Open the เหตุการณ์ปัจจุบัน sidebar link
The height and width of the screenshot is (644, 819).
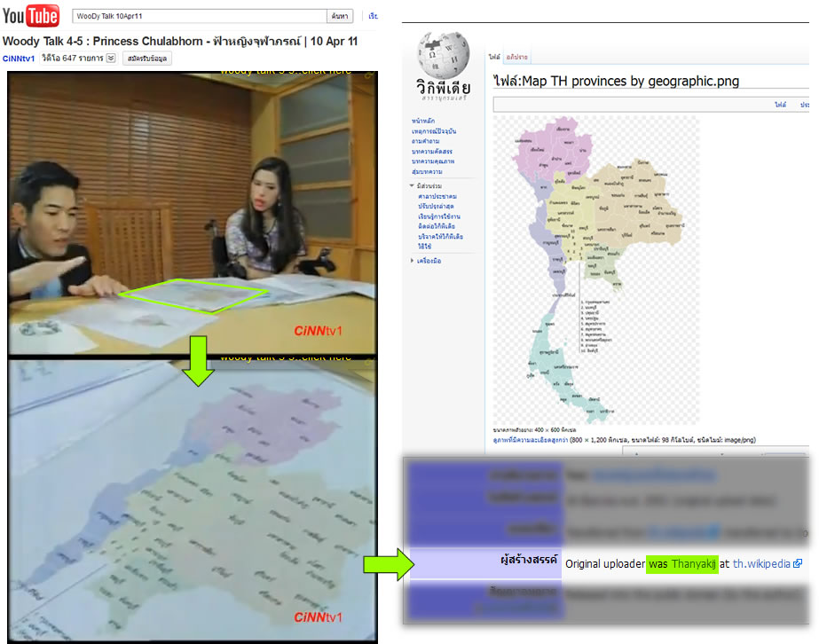434,131
